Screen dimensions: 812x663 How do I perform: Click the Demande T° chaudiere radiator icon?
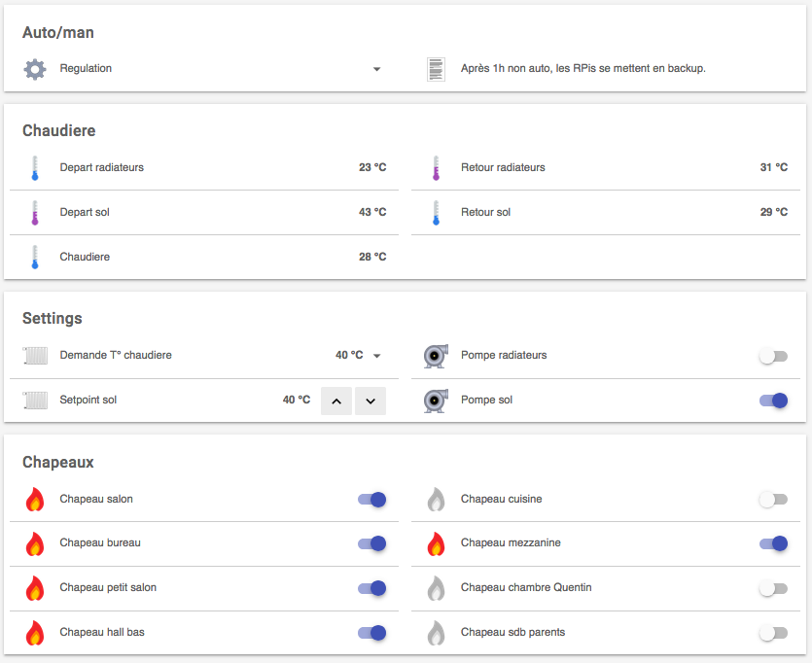(35, 356)
